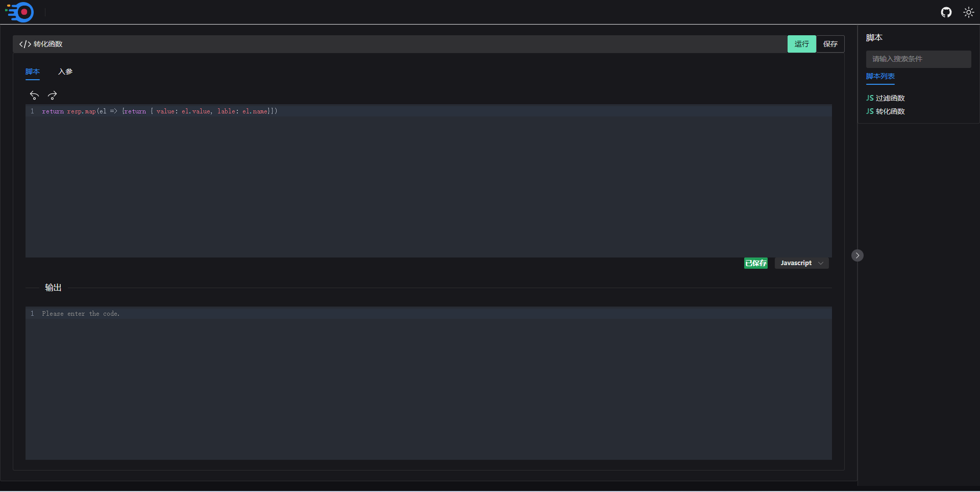Click the redo arrow icon
The height and width of the screenshot is (492, 980).
[52, 95]
